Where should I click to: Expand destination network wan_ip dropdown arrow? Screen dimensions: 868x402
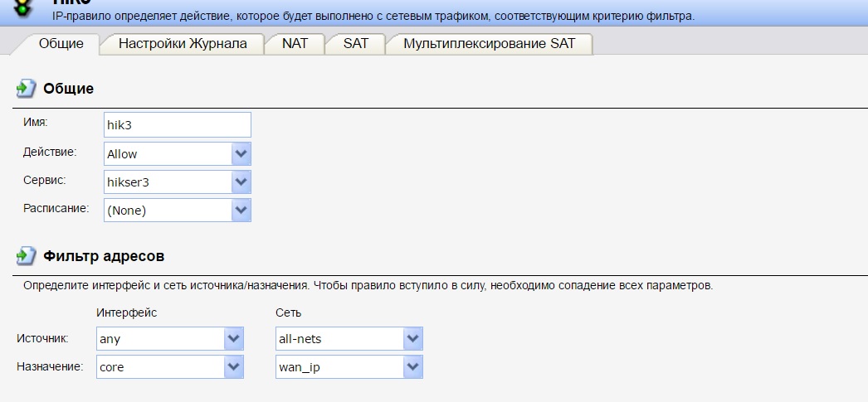pos(412,367)
